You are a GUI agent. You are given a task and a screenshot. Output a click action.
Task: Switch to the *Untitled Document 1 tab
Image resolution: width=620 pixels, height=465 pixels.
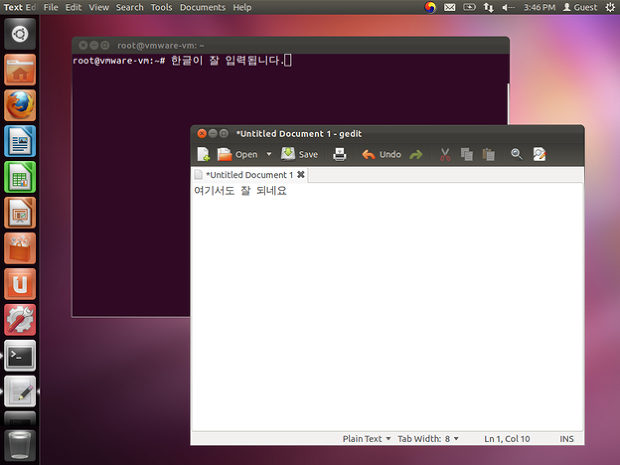249,175
